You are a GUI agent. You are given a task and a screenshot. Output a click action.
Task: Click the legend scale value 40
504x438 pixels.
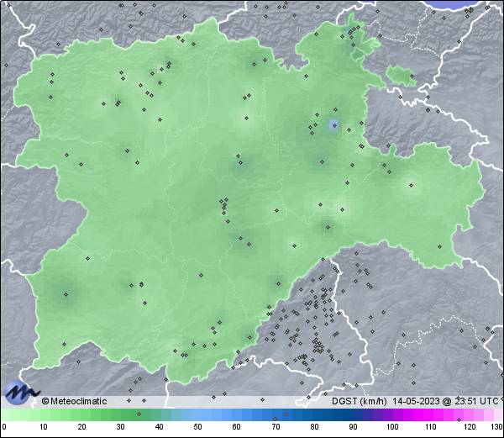click(x=159, y=427)
